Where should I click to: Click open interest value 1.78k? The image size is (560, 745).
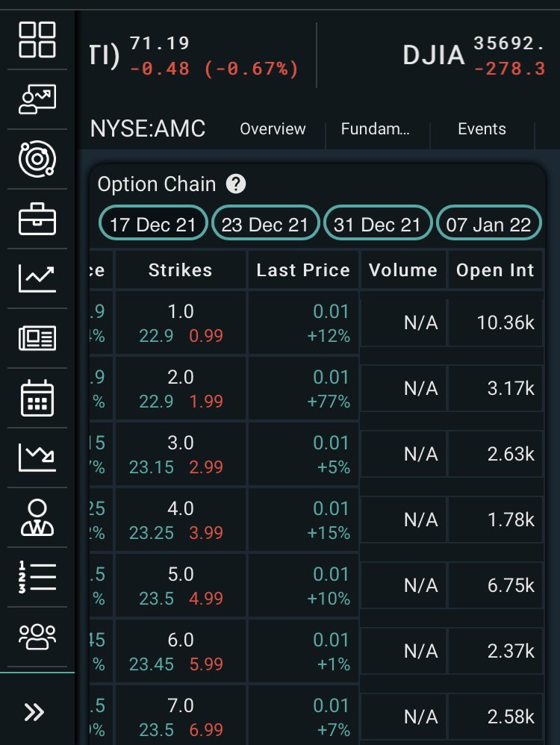point(511,520)
